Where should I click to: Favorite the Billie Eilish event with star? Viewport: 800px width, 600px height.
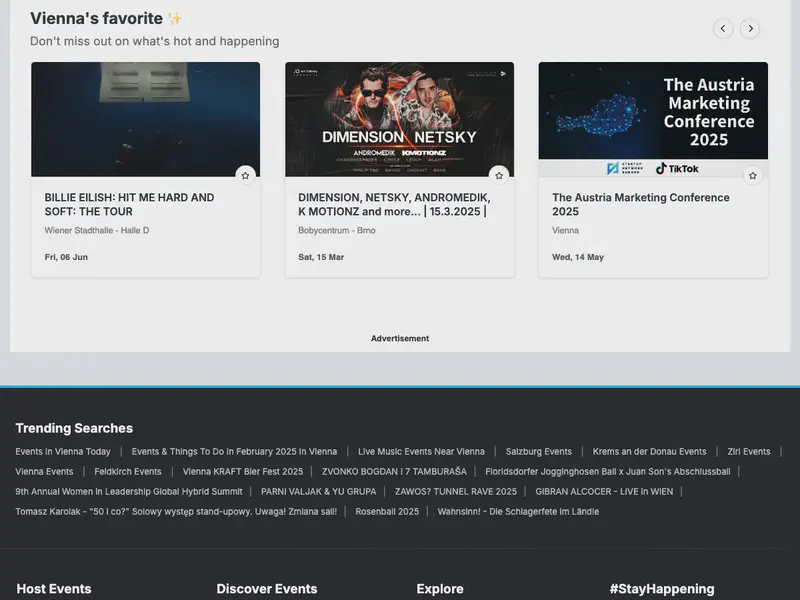click(x=245, y=176)
